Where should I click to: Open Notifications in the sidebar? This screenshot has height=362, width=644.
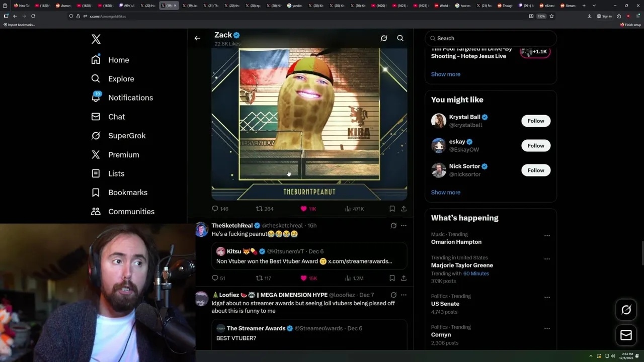tap(122, 98)
